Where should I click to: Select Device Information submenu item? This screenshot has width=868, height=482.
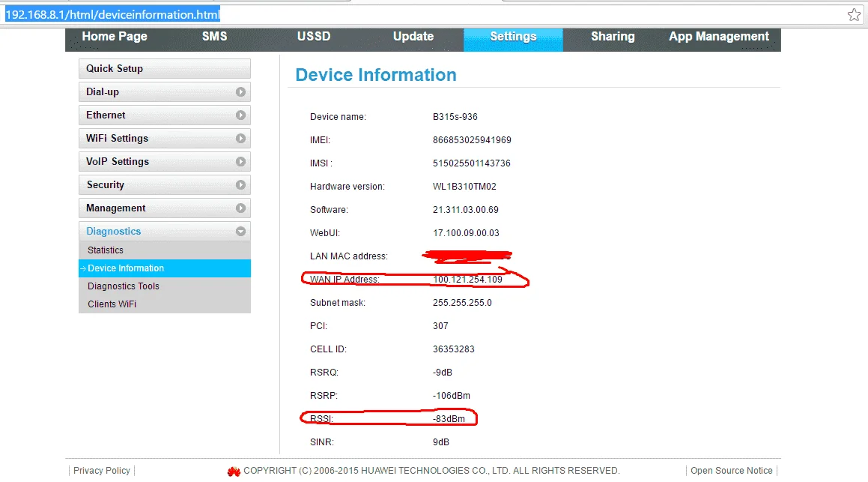(165, 268)
